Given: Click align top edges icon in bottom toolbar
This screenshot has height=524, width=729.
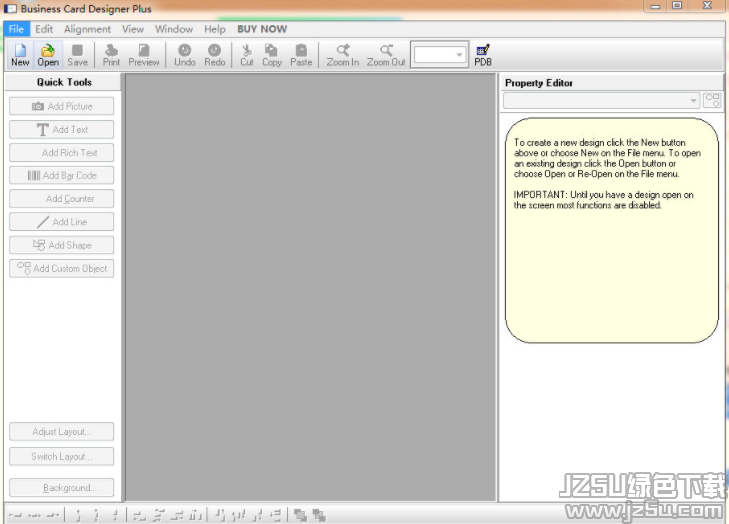Looking at the screenshot, I should pos(78,515).
